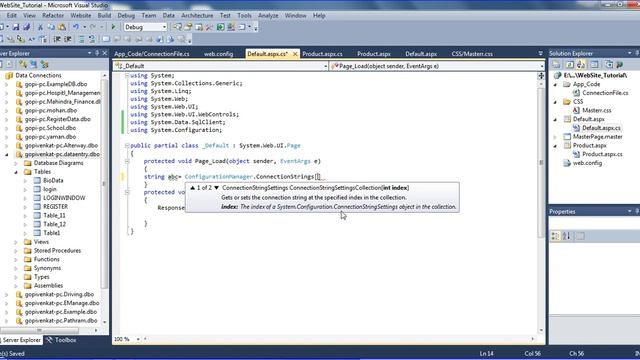Viewport: 640px width, 360px height.
Task: Open the Page_Load member dropdown
Action: [542, 66]
